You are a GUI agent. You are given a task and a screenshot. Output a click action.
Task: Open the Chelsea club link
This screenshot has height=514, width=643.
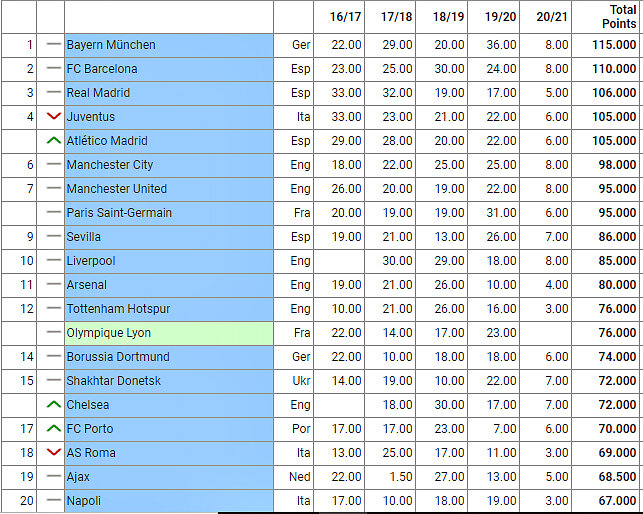pyautogui.click(x=88, y=404)
